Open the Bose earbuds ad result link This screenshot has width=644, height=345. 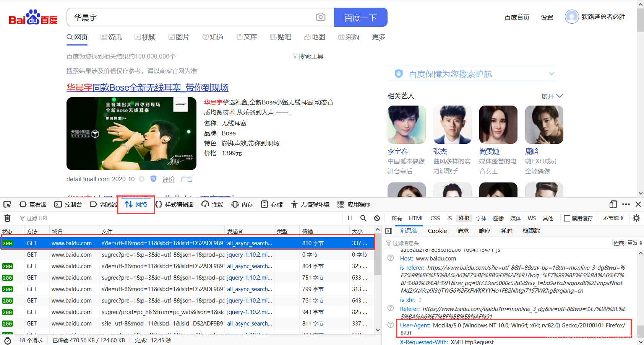pos(148,88)
